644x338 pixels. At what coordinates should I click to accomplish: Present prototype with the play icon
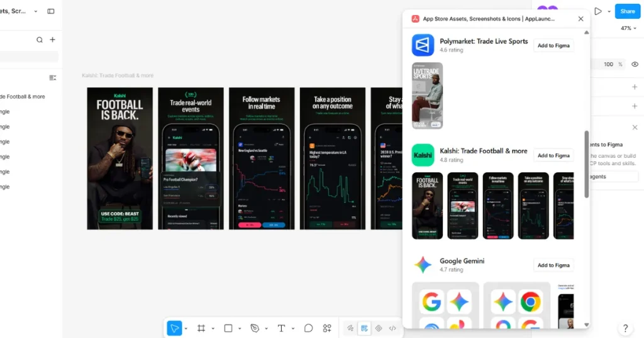point(598,11)
